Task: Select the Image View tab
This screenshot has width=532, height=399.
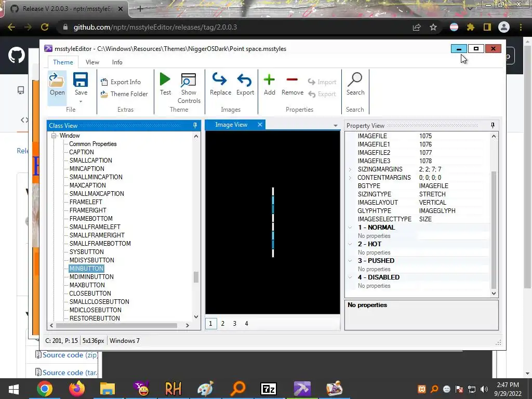Action: (231, 125)
